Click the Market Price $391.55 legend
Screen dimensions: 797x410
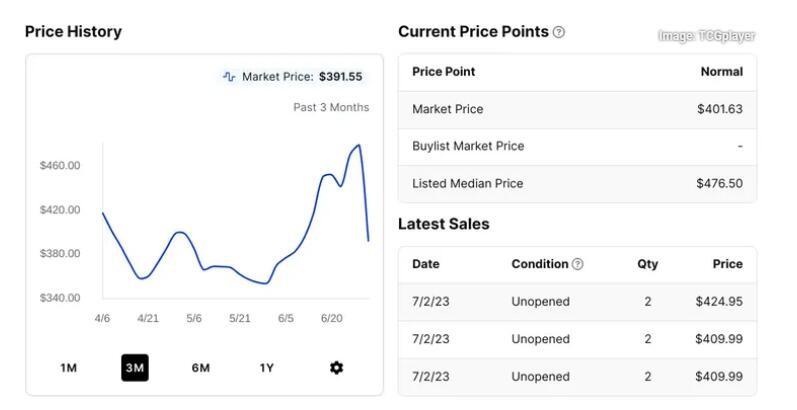click(x=293, y=77)
